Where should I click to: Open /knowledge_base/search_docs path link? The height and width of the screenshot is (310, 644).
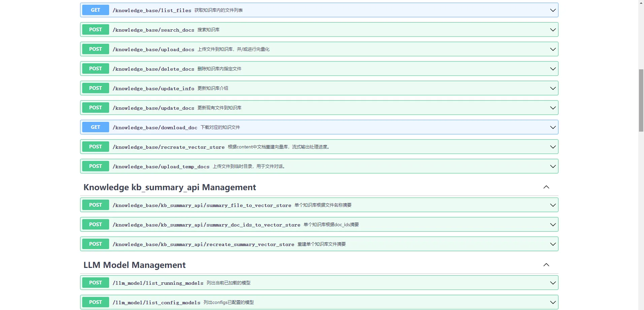click(153, 30)
